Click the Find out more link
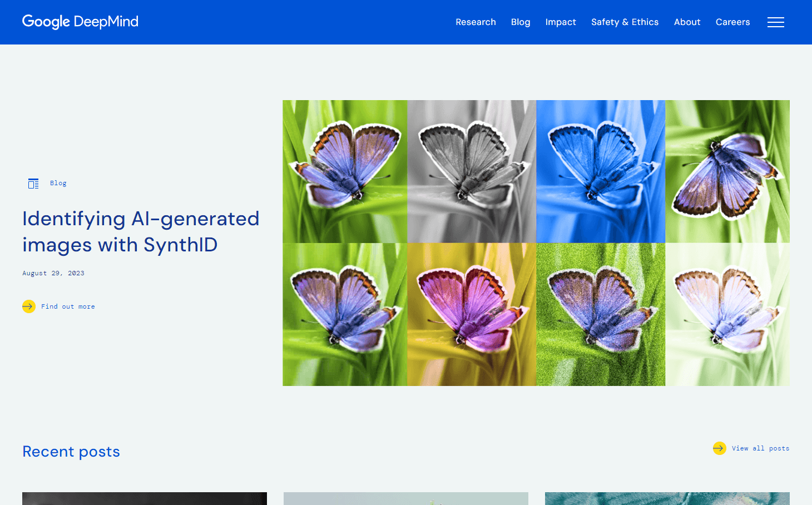Screen dimensions: 812x505 [68, 306]
